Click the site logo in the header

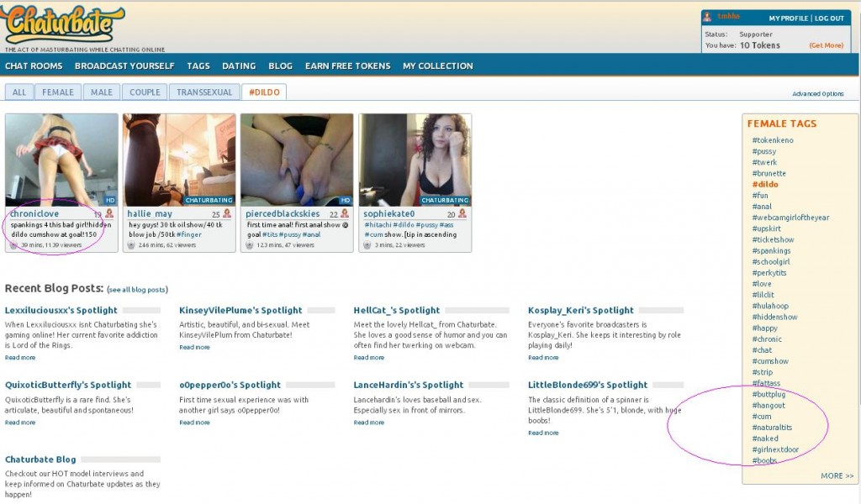point(63,24)
